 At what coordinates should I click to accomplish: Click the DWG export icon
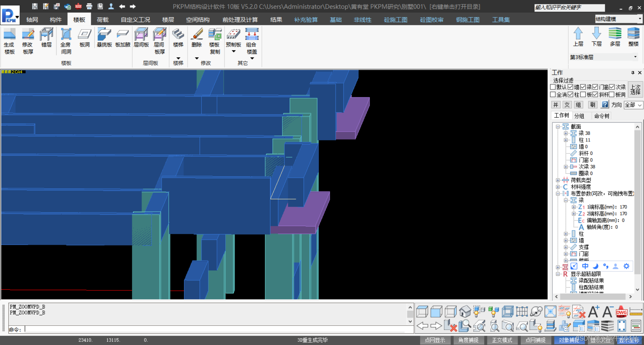pyautogui.click(x=622, y=312)
